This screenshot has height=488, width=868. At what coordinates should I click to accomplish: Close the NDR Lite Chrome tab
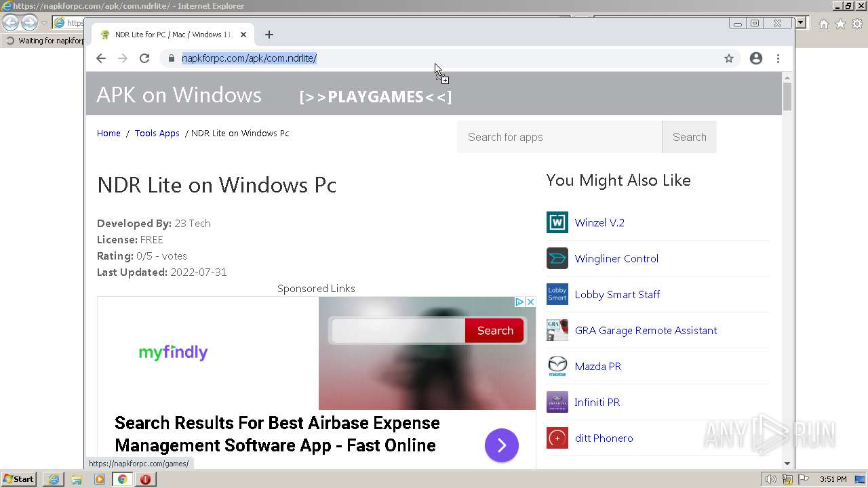243,35
